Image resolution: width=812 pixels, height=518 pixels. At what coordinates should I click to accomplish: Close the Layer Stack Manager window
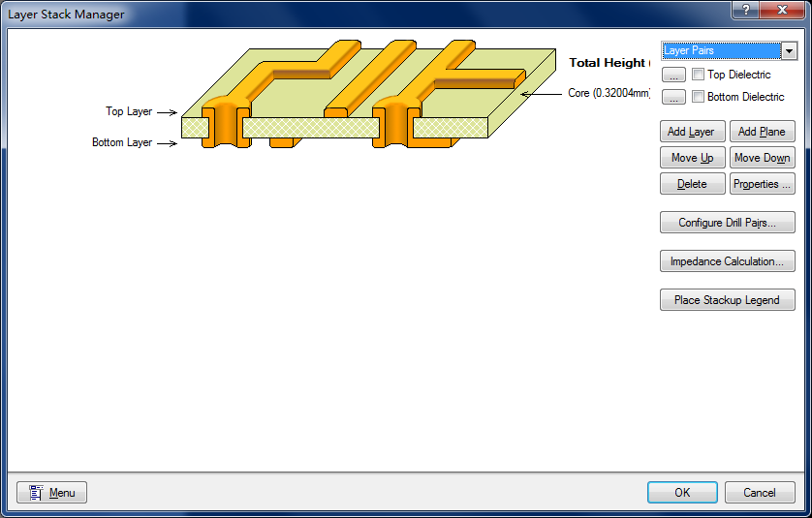(783, 10)
